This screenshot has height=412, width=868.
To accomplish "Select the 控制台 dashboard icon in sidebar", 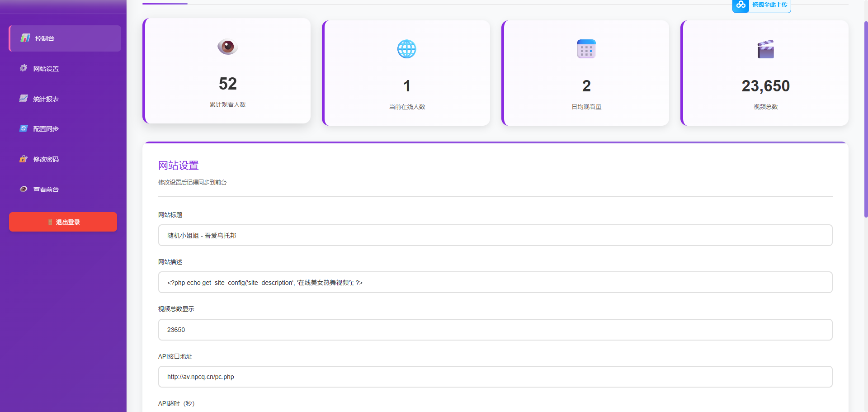I will tap(24, 38).
